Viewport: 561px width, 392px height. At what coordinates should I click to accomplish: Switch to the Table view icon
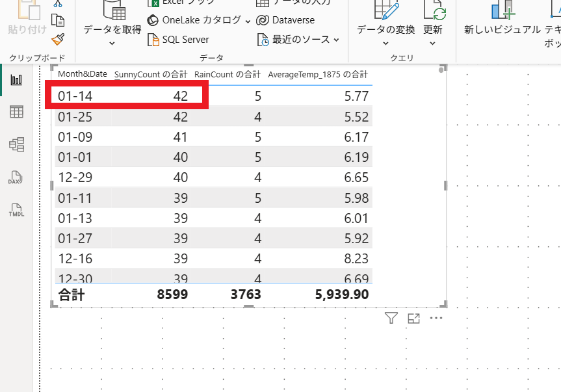(x=16, y=112)
